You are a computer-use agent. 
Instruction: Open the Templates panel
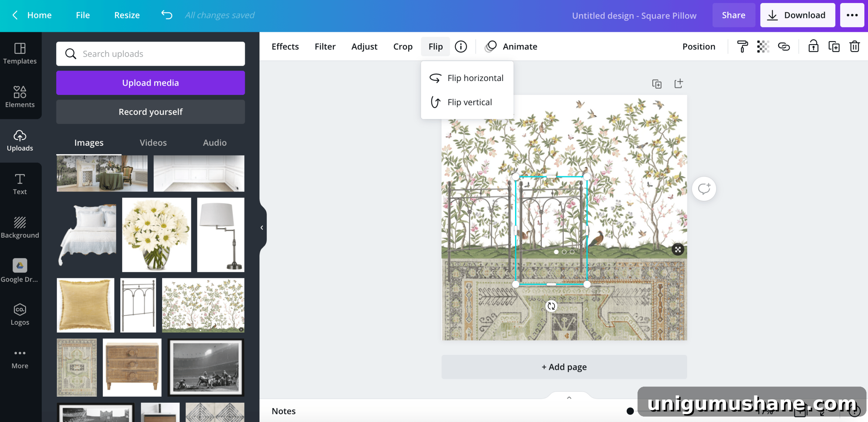20,54
